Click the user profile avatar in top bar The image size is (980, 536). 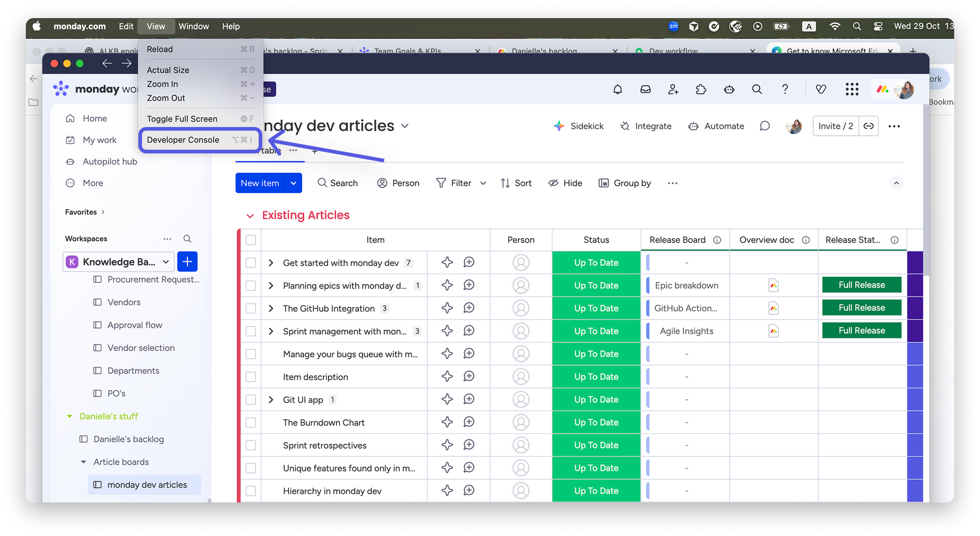(904, 89)
